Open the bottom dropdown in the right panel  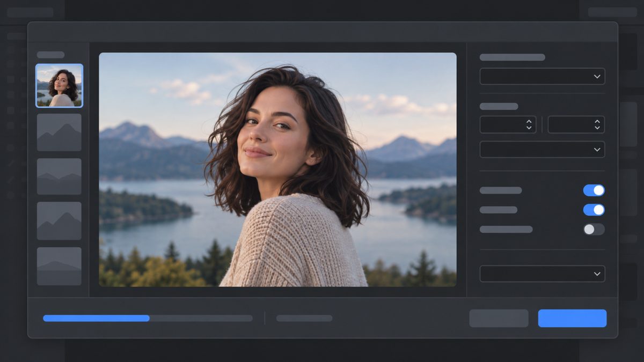[x=542, y=274]
